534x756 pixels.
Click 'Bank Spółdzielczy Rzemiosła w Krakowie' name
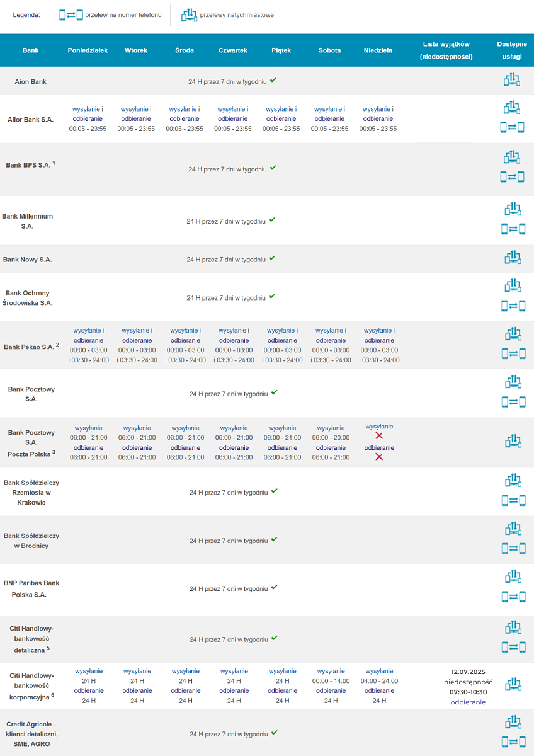pyautogui.click(x=31, y=492)
